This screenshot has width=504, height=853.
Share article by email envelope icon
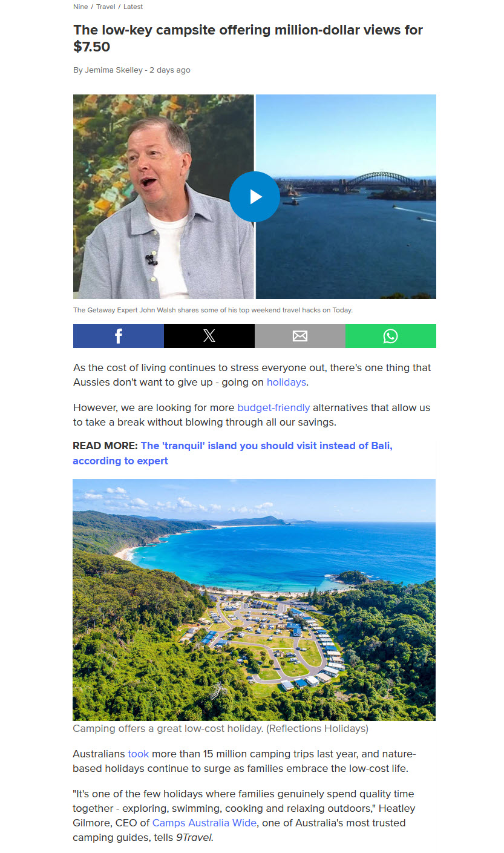click(x=300, y=336)
